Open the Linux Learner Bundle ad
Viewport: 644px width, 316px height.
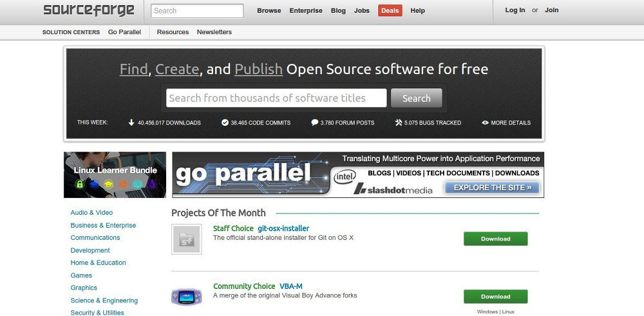pyautogui.click(x=115, y=175)
